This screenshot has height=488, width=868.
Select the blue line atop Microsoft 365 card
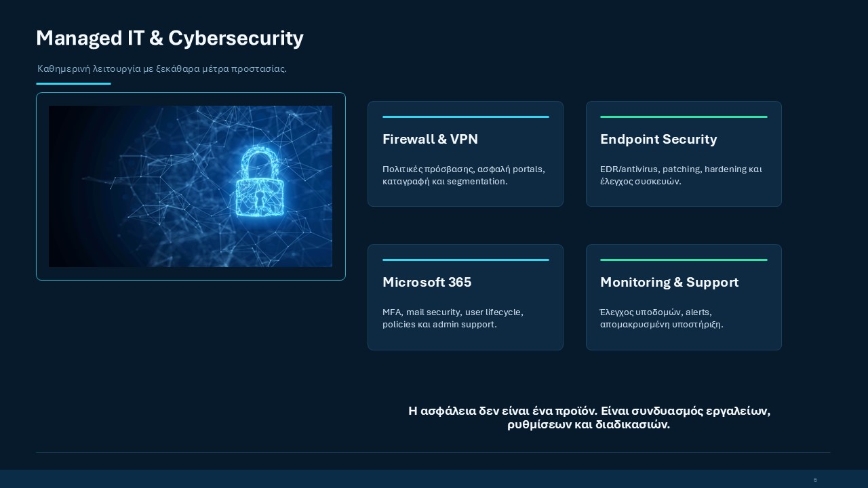tap(466, 260)
